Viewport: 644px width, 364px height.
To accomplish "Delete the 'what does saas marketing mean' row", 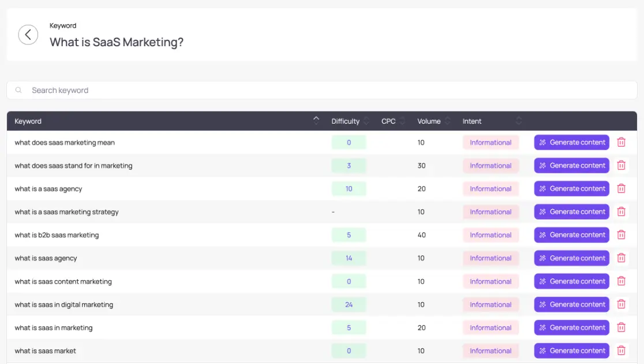I will click(x=621, y=142).
